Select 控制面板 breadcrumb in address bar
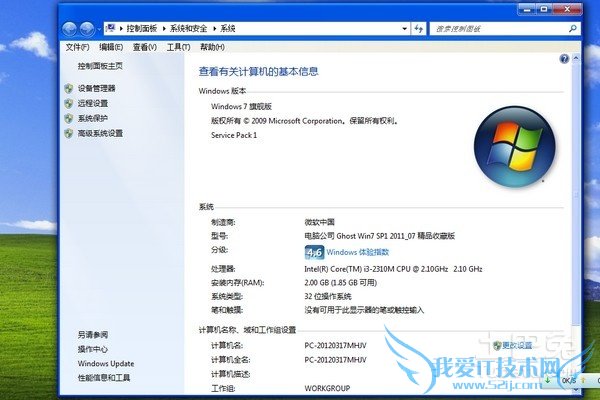The image size is (600, 400). click(x=142, y=28)
